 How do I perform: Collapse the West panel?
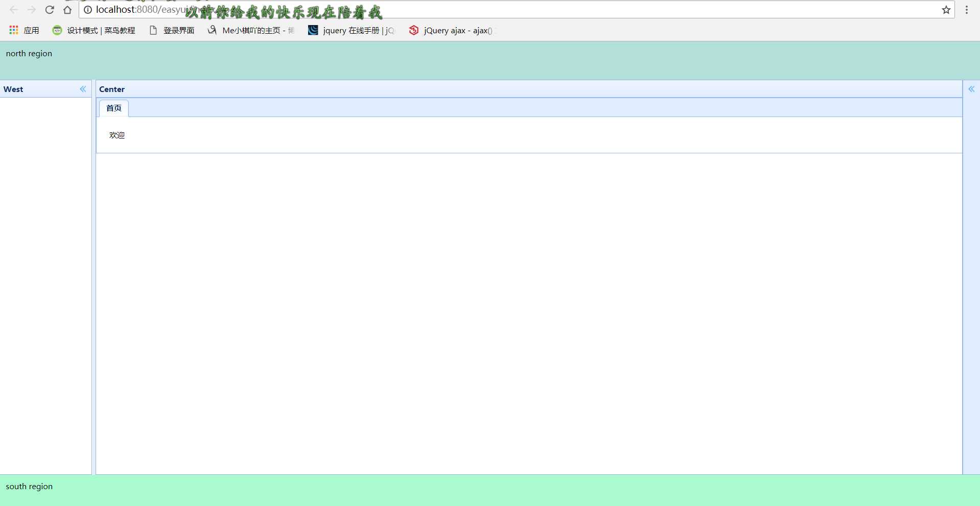(83, 89)
